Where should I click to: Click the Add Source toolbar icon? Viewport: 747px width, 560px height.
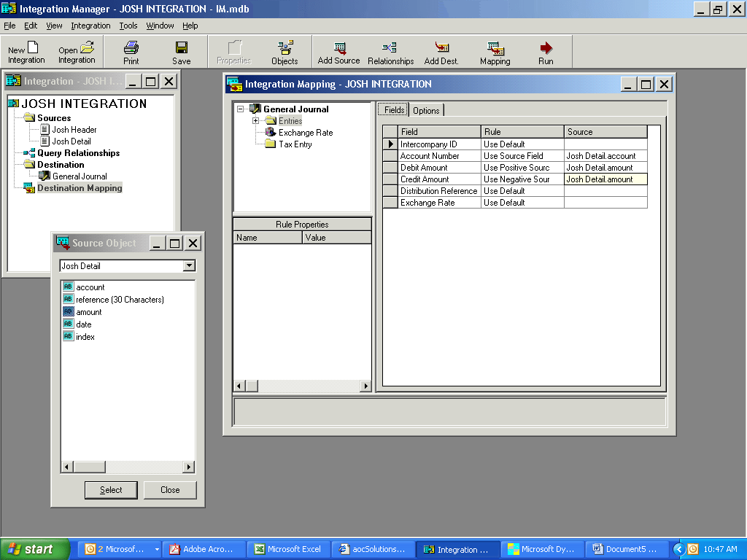click(x=338, y=51)
